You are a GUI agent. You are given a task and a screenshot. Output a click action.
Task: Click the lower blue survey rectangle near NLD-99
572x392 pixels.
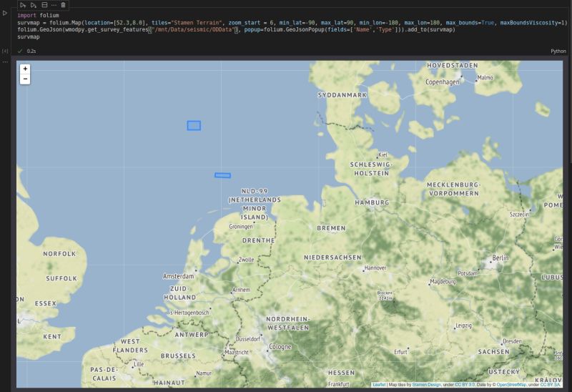point(222,175)
